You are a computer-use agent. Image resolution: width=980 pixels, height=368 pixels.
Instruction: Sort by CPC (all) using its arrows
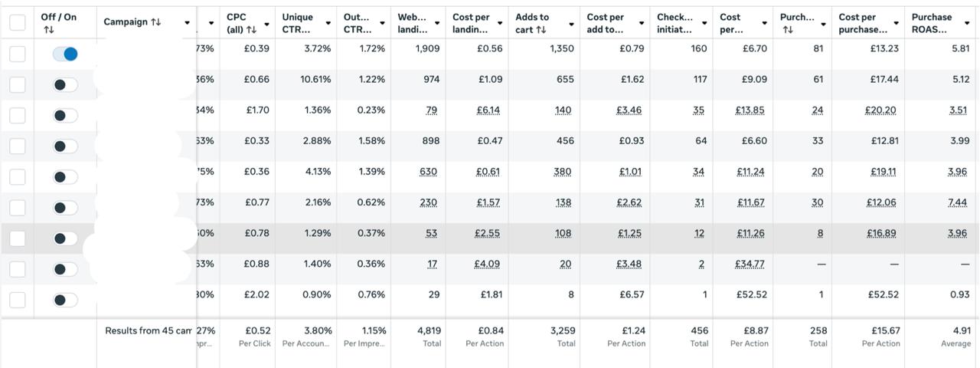tap(251, 30)
